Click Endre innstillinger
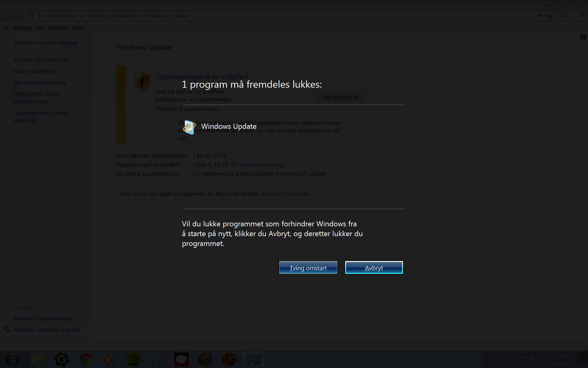 coord(35,71)
